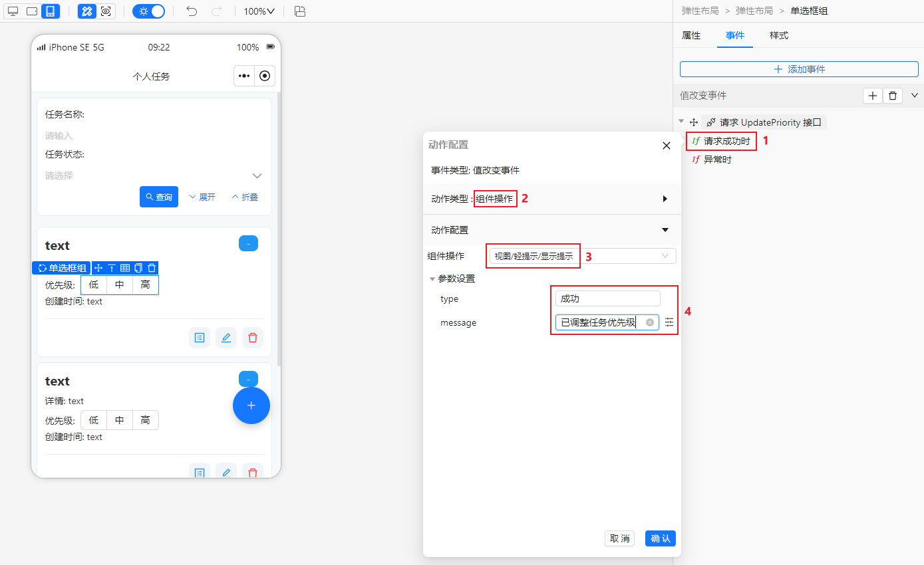
Task: Click the type input field showing 成功
Action: click(607, 298)
